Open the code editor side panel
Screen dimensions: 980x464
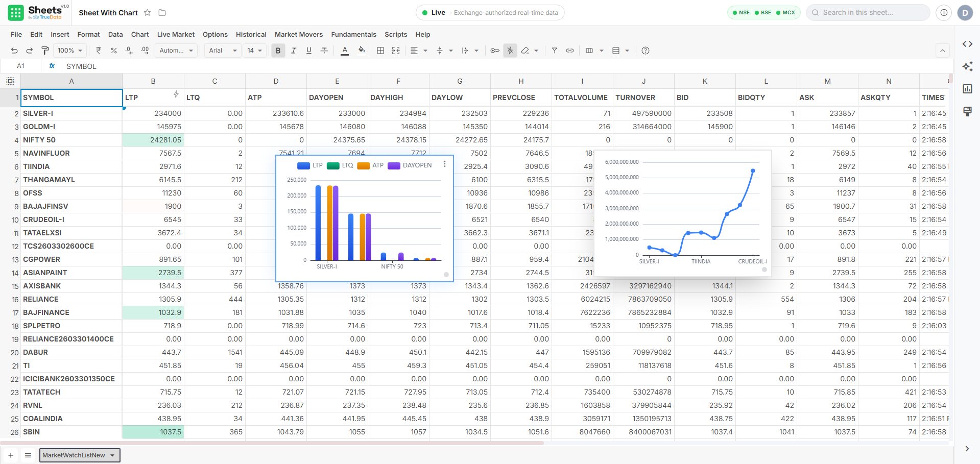point(967,44)
